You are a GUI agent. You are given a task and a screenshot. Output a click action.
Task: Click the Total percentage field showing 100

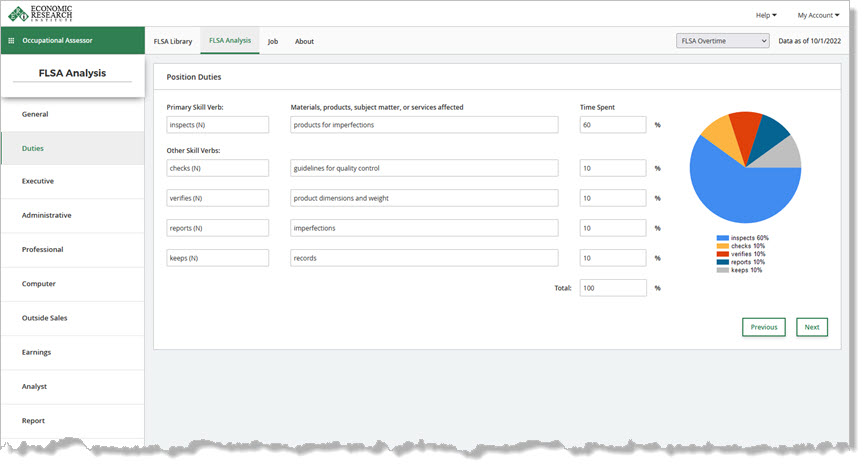(613, 288)
